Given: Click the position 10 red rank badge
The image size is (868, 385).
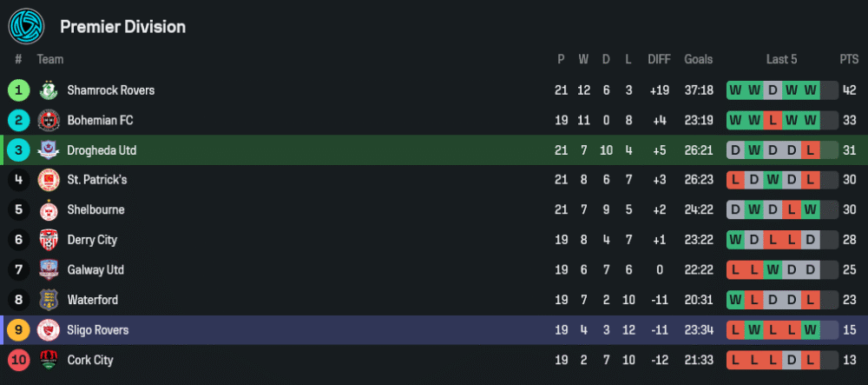Looking at the screenshot, I should pyautogui.click(x=18, y=360).
